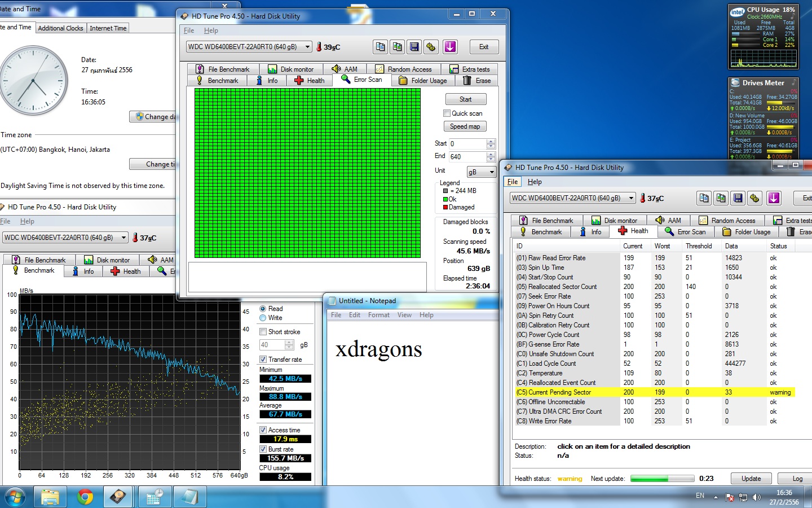Open the volume speaker icon in tray
Viewport: 812px width, 508px height.
pyautogui.click(x=757, y=497)
